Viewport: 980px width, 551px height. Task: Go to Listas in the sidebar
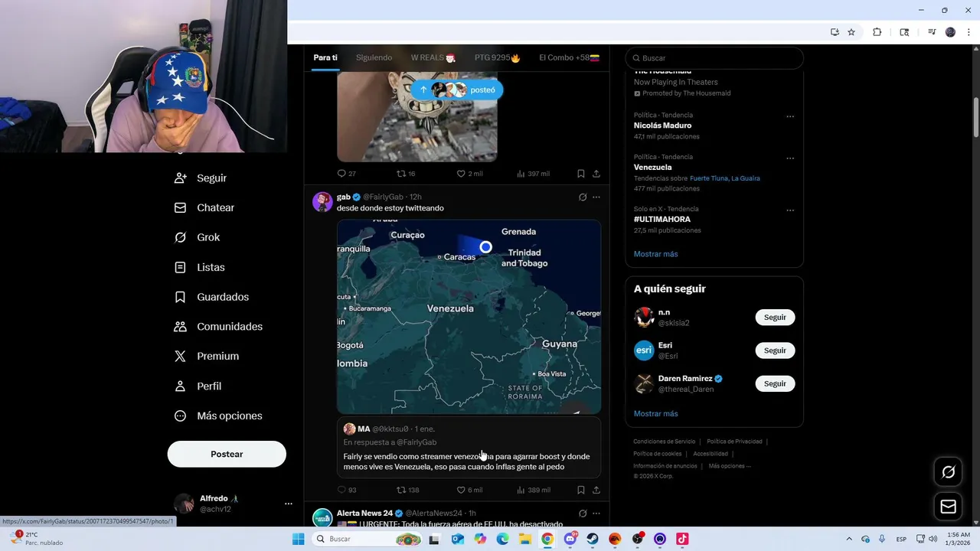click(x=200, y=267)
